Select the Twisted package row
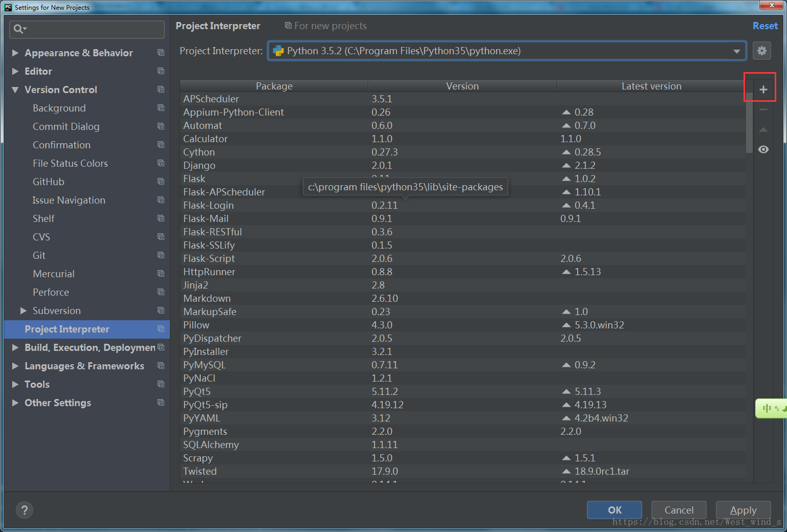The width and height of the screenshot is (787, 532). [463, 471]
